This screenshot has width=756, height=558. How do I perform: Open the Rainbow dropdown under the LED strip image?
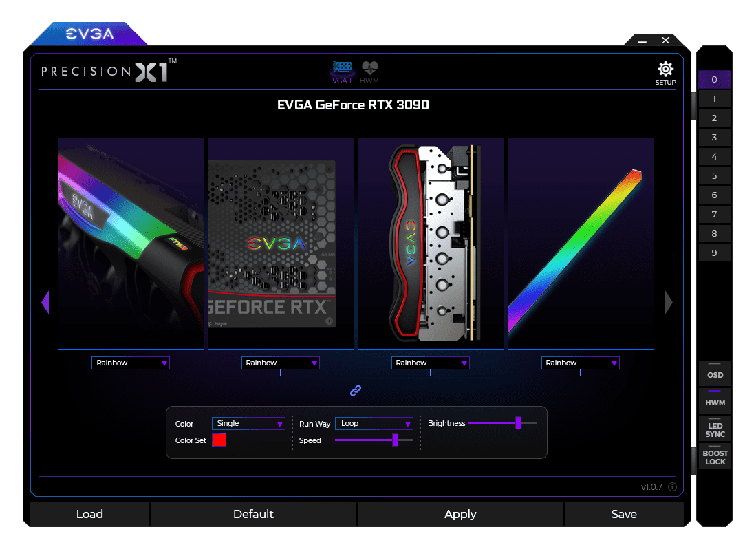tap(580, 363)
